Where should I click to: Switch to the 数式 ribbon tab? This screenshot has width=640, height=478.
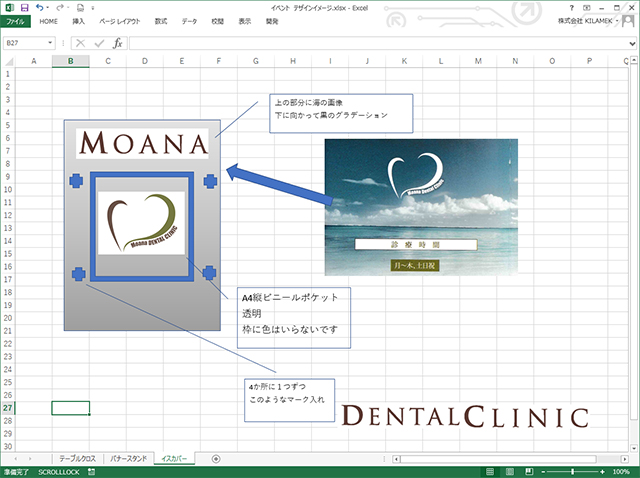coord(161,21)
